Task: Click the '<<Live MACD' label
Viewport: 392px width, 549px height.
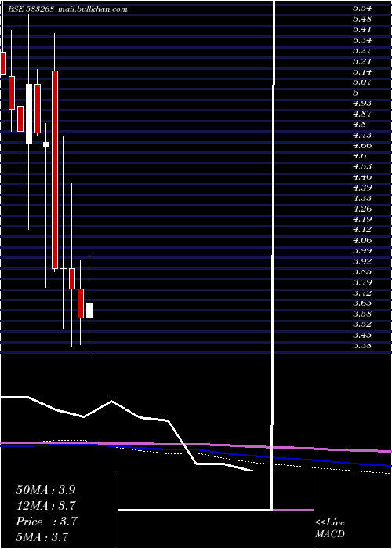Action: tap(330, 529)
